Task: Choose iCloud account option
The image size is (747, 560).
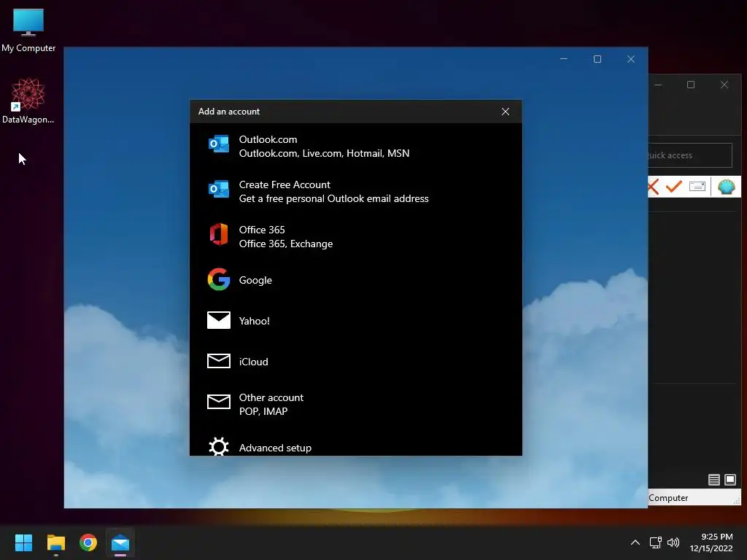Action: [356, 362]
